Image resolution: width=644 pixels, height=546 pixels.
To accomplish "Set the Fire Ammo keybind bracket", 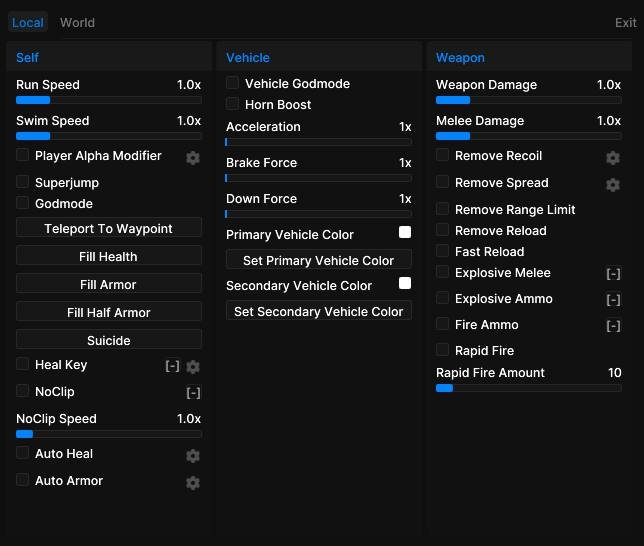I will tap(614, 326).
